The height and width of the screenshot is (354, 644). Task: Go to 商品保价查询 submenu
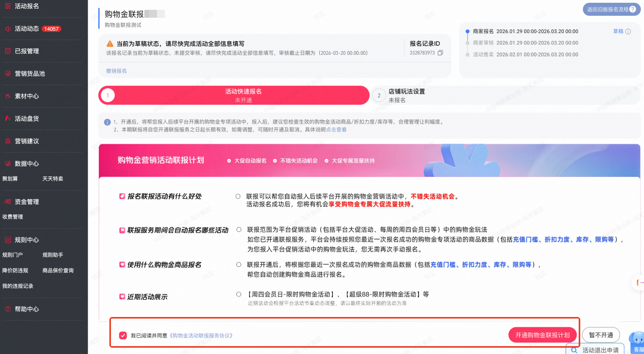pyautogui.click(x=58, y=270)
